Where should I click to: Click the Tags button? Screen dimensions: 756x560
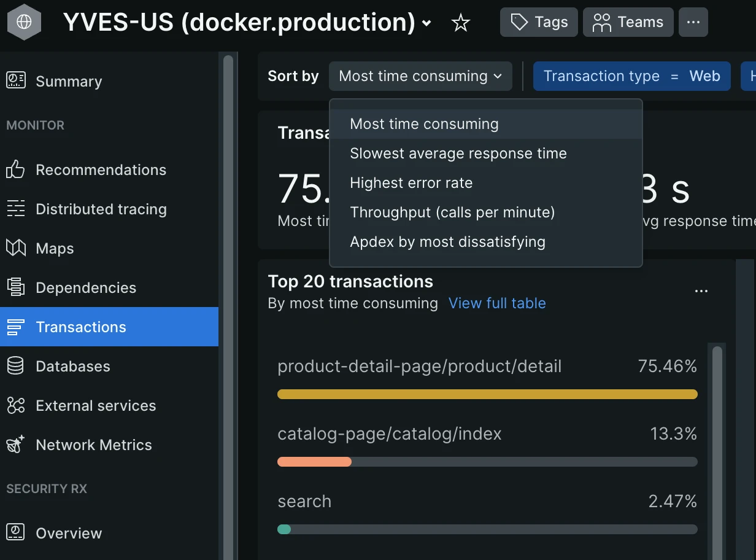point(539,23)
